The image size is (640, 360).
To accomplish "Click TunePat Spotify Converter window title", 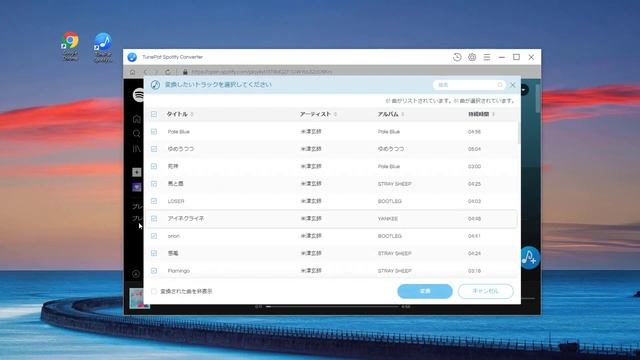I will pyautogui.click(x=172, y=57).
